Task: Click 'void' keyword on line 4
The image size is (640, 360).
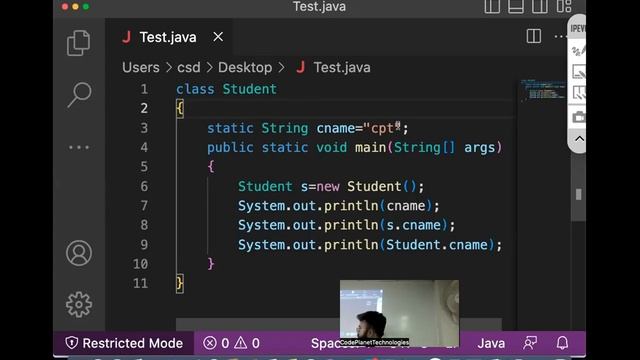Action: 331,147
